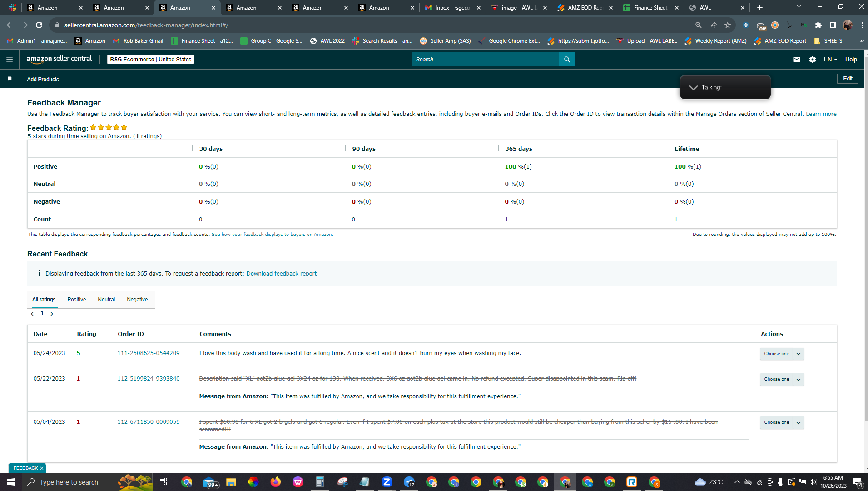Open a new browser tab
Image resolution: width=868 pixels, height=491 pixels.
[760, 8]
